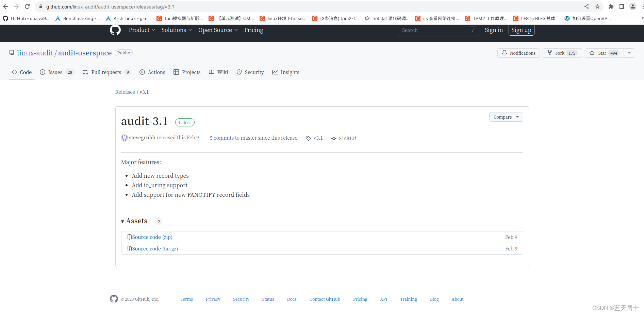Click the Notifications button
The width and height of the screenshot is (644, 314).
click(x=518, y=53)
